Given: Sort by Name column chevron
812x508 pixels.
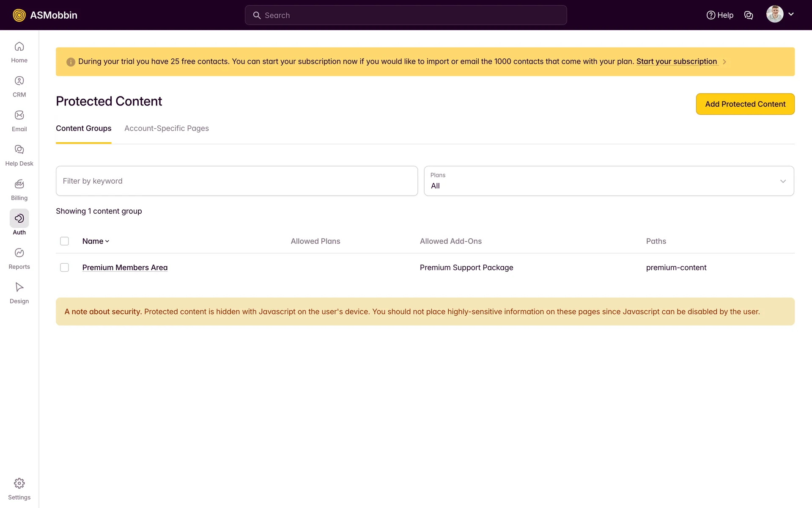Looking at the screenshot, I should tap(107, 241).
